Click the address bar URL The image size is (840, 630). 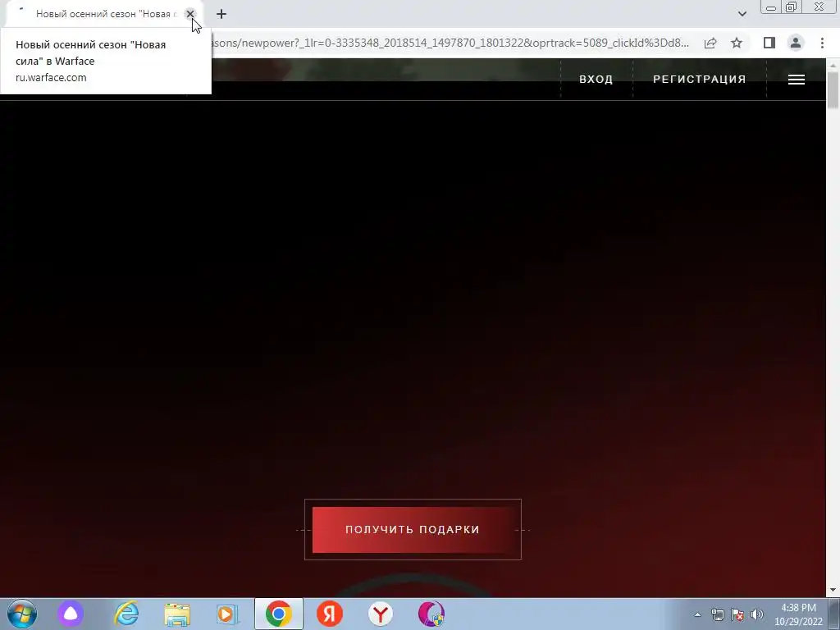[450, 43]
